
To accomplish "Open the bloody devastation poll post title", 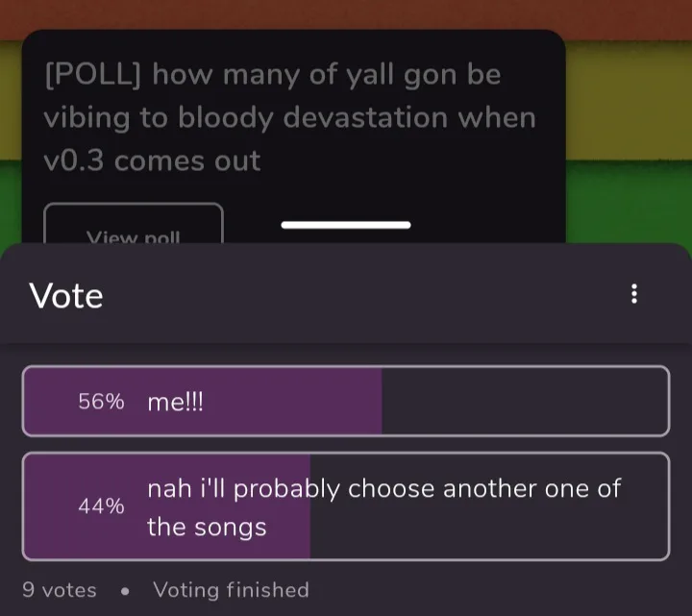I will tap(288, 117).
